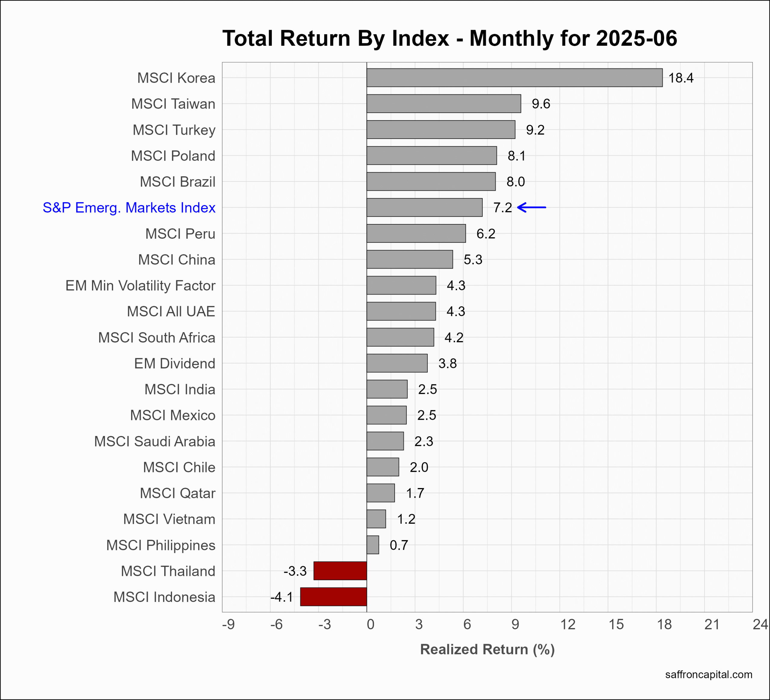Click the saffroncapital.com credit text
This screenshot has height=700, width=770.
point(709,675)
